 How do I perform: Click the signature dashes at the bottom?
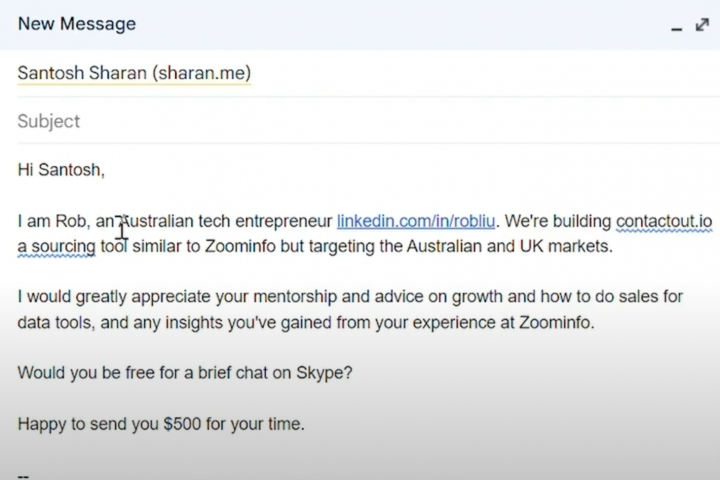point(23,474)
